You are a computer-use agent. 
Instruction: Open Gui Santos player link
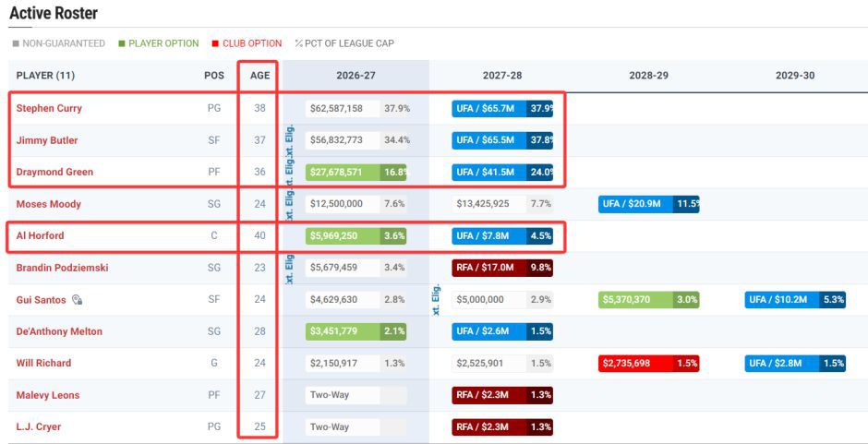pyautogui.click(x=41, y=299)
